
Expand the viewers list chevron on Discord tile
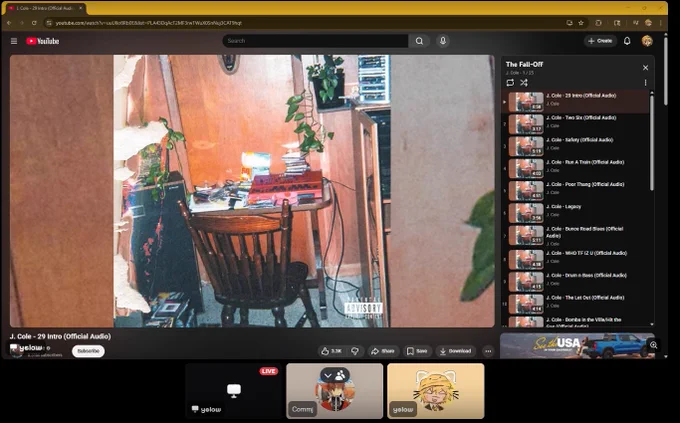(328, 375)
